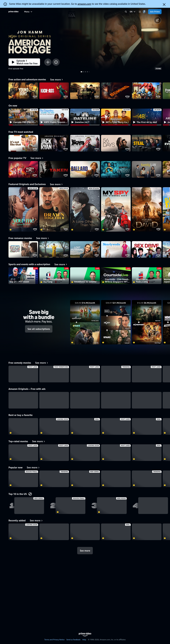Open the Young Guns thumbnail
The width and height of the screenshot is (170, 644).
23,91
